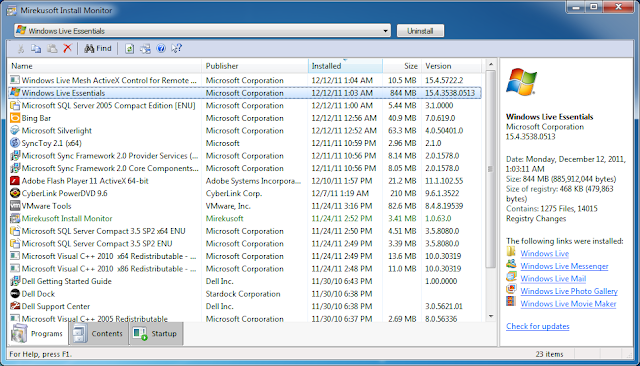Click the green refresh page icon
This screenshot has height=366, width=640.
[x=129, y=49]
